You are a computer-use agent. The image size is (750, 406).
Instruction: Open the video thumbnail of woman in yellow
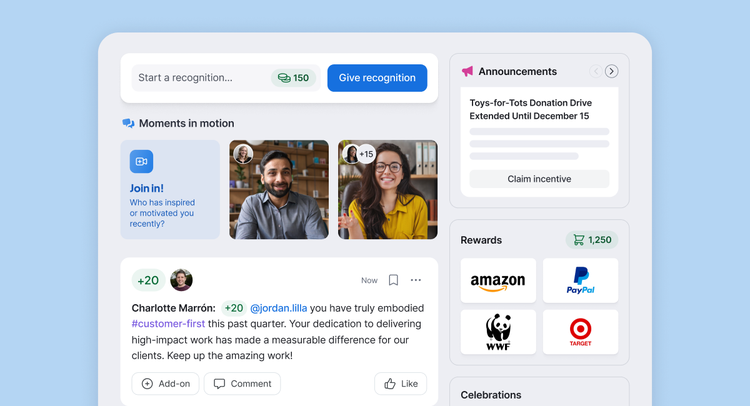click(x=388, y=189)
